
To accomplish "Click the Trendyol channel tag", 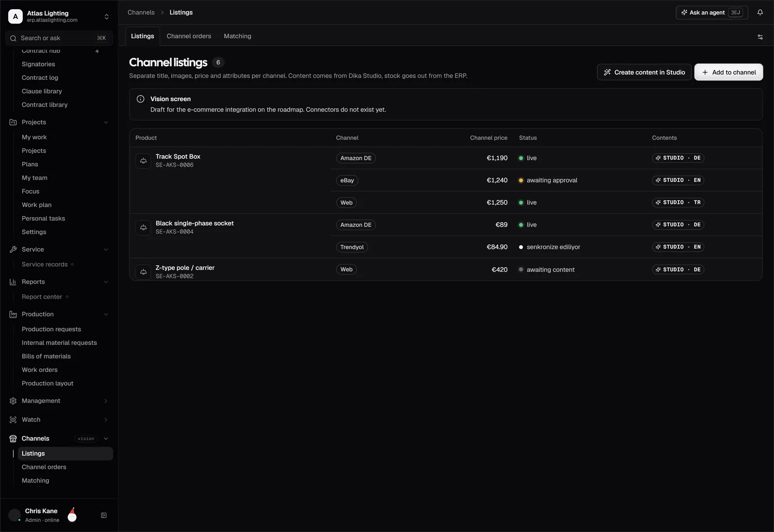I will 352,247.
